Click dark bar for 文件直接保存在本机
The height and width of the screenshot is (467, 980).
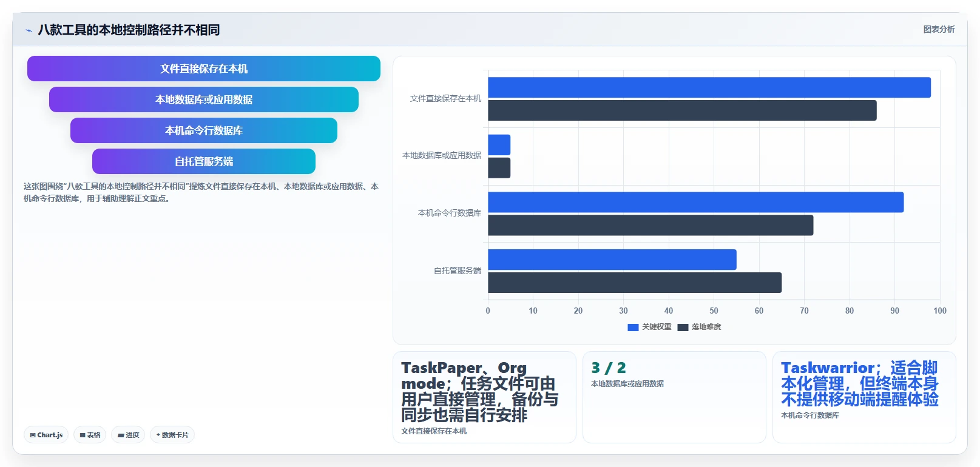click(682, 110)
